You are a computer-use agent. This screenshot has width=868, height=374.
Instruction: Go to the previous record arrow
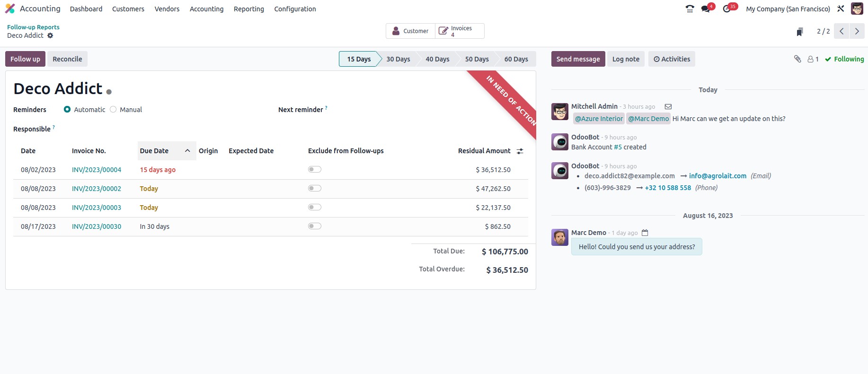(x=841, y=31)
